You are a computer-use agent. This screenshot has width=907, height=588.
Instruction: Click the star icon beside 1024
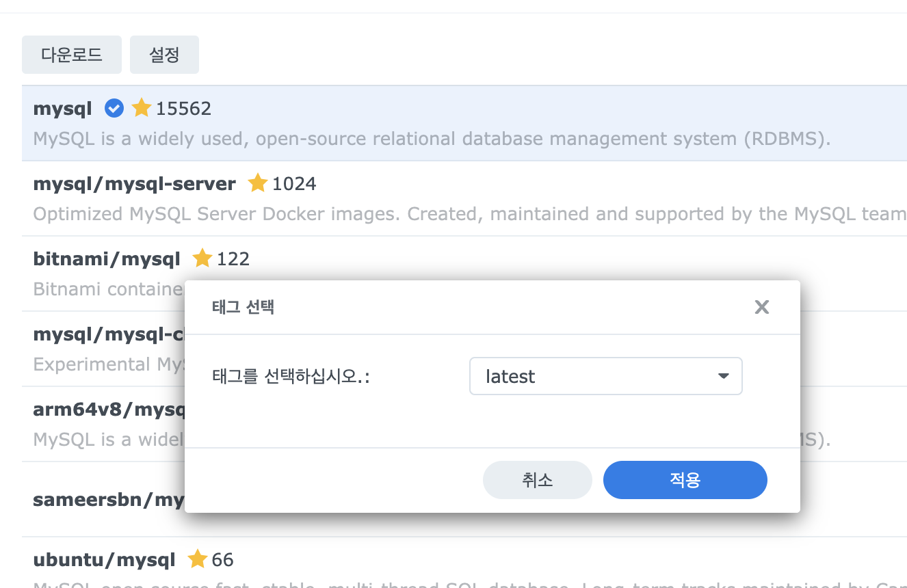click(x=258, y=183)
